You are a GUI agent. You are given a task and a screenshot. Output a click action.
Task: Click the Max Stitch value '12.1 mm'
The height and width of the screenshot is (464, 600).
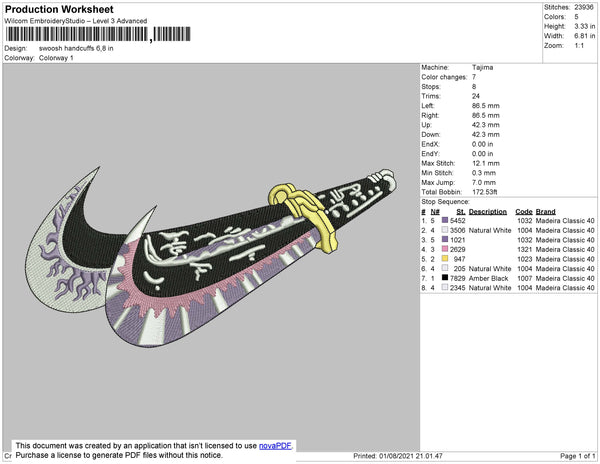coord(486,163)
